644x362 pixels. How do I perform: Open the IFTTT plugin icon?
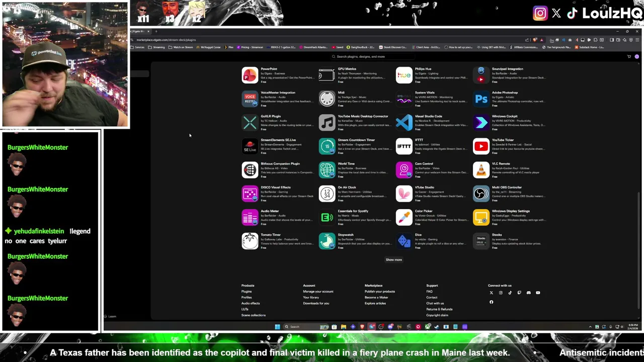(x=404, y=146)
